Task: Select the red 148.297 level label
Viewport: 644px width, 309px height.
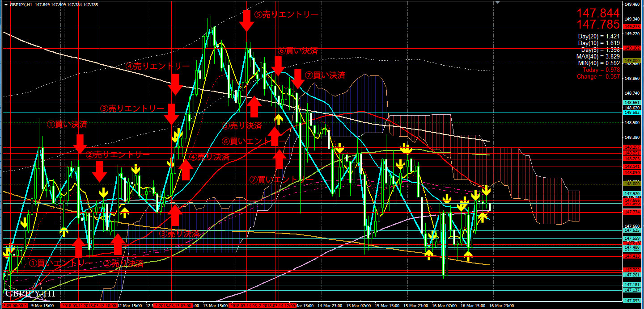Action: tap(631, 147)
